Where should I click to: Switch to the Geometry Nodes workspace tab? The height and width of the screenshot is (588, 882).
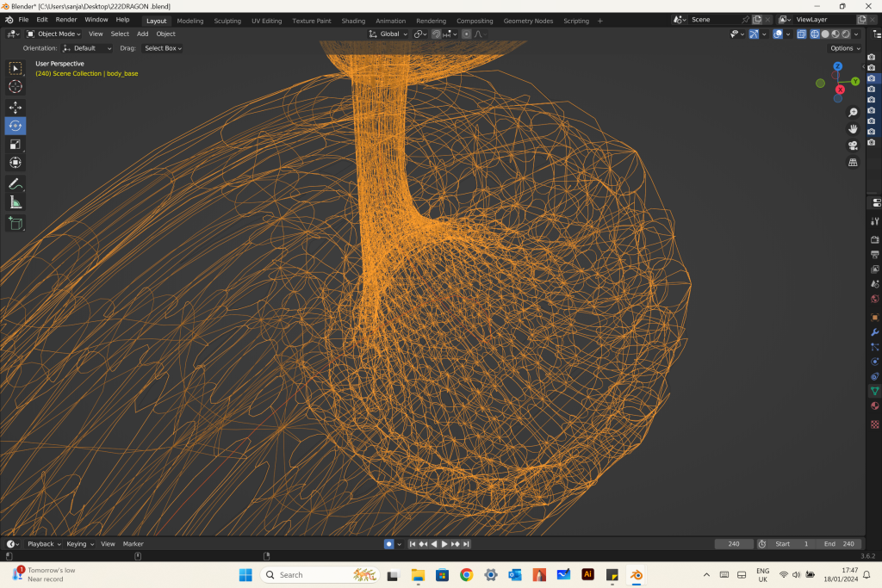528,21
